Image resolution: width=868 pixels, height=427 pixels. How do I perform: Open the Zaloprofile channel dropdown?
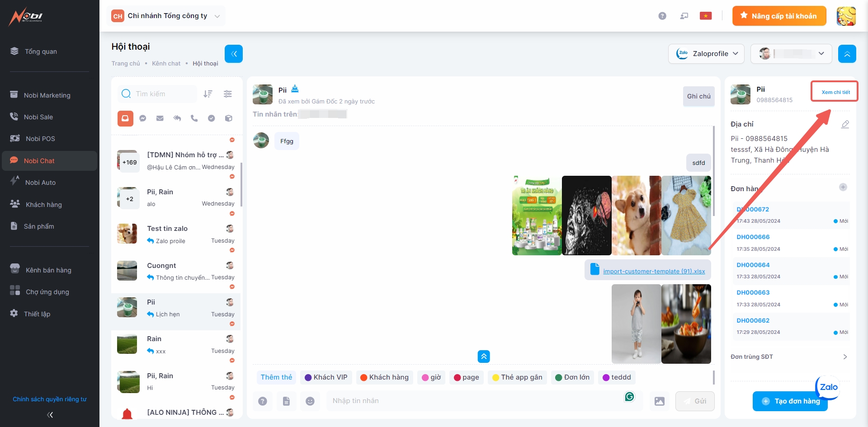point(707,54)
